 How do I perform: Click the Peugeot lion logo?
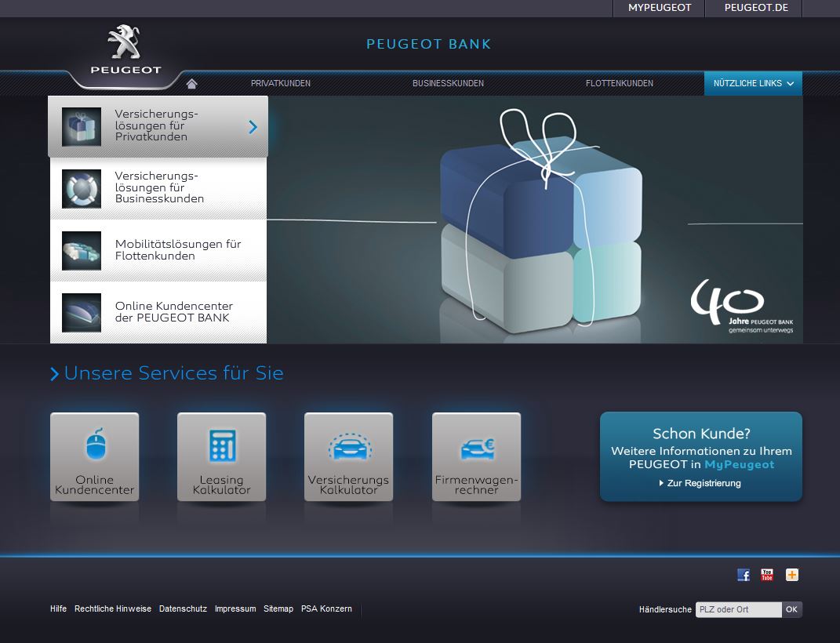coord(125,49)
